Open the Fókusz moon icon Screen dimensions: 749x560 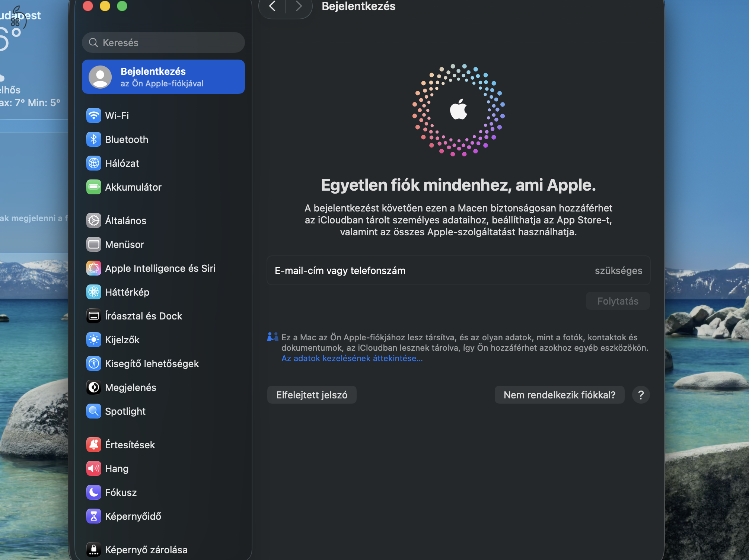[93, 492]
